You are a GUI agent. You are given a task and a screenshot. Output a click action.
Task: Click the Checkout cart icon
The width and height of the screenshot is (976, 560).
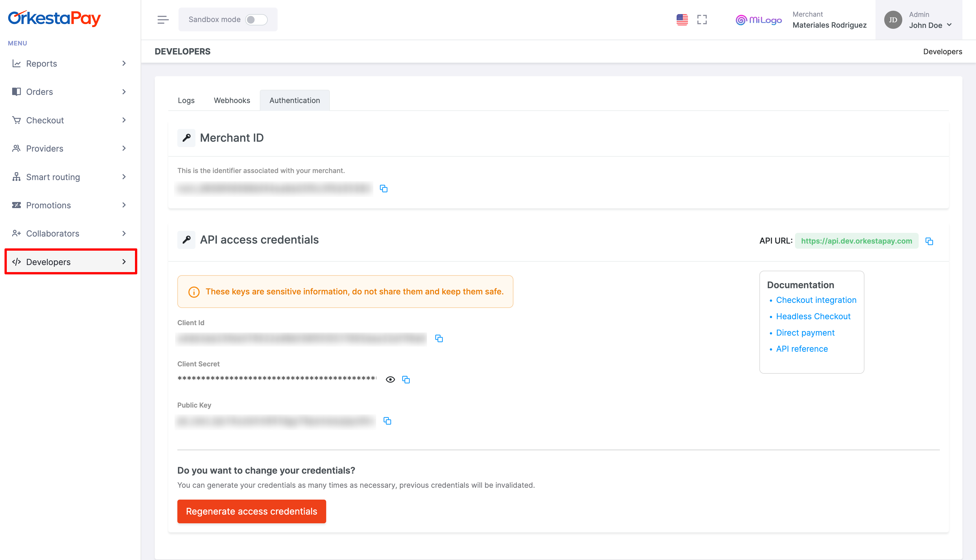[x=16, y=120]
